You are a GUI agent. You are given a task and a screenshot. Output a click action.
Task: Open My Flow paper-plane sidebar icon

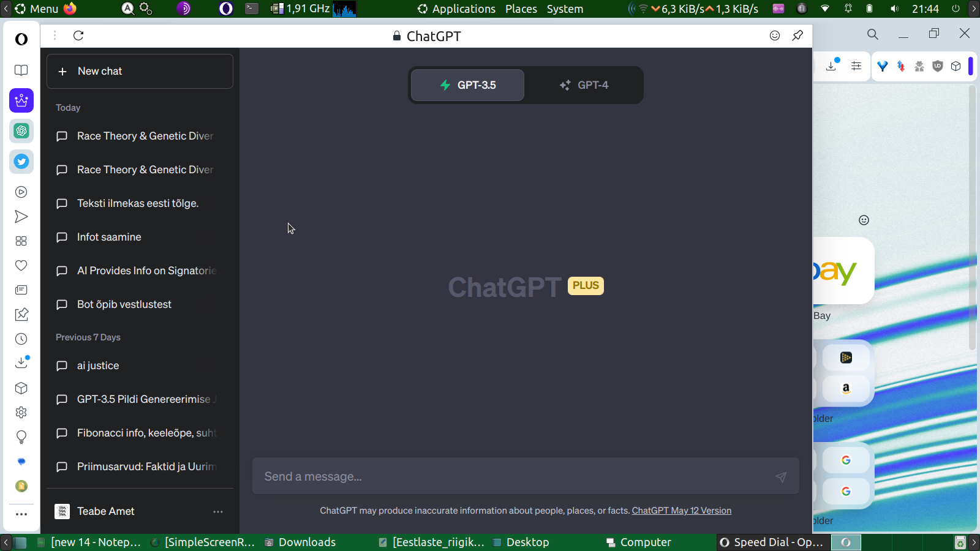tap(21, 217)
